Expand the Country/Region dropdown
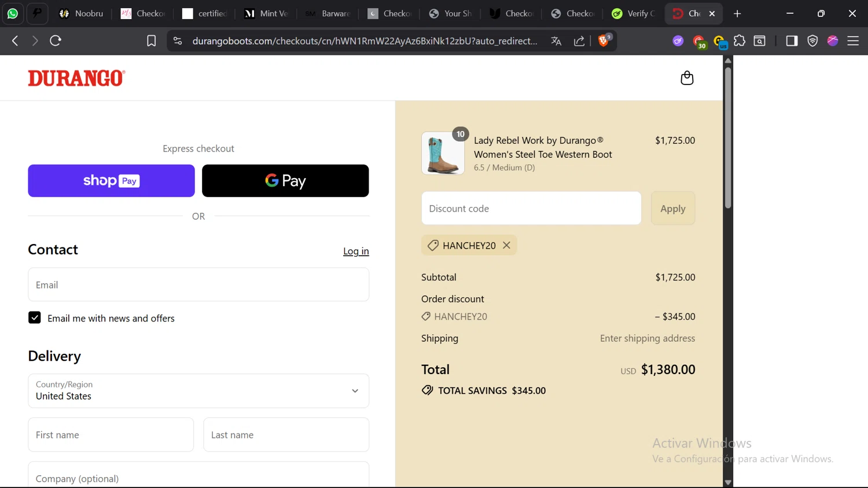The width and height of the screenshot is (868, 488). (198, 391)
